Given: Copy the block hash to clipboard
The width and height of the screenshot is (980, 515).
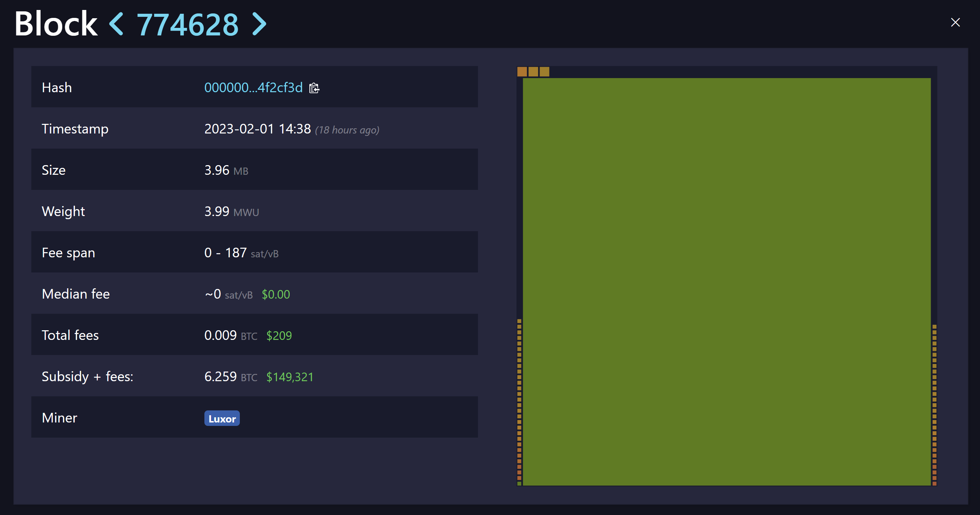Looking at the screenshot, I should coord(313,88).
